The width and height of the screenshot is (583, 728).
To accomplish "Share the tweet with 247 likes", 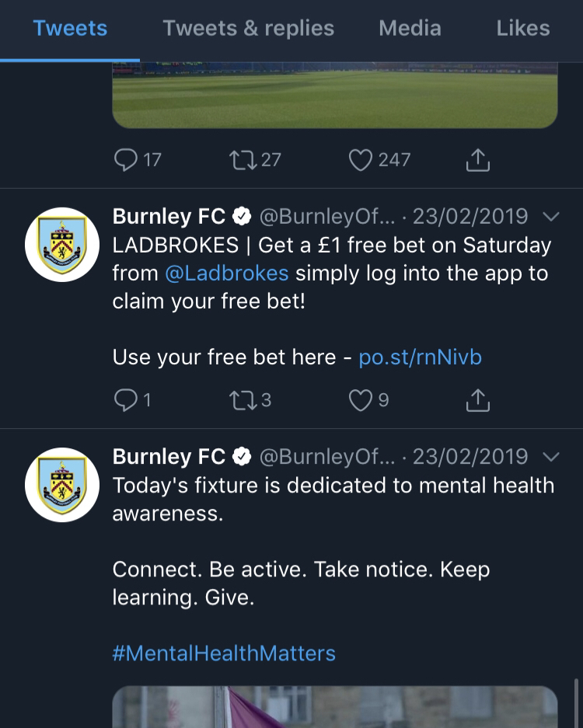I will pos(477,160).
